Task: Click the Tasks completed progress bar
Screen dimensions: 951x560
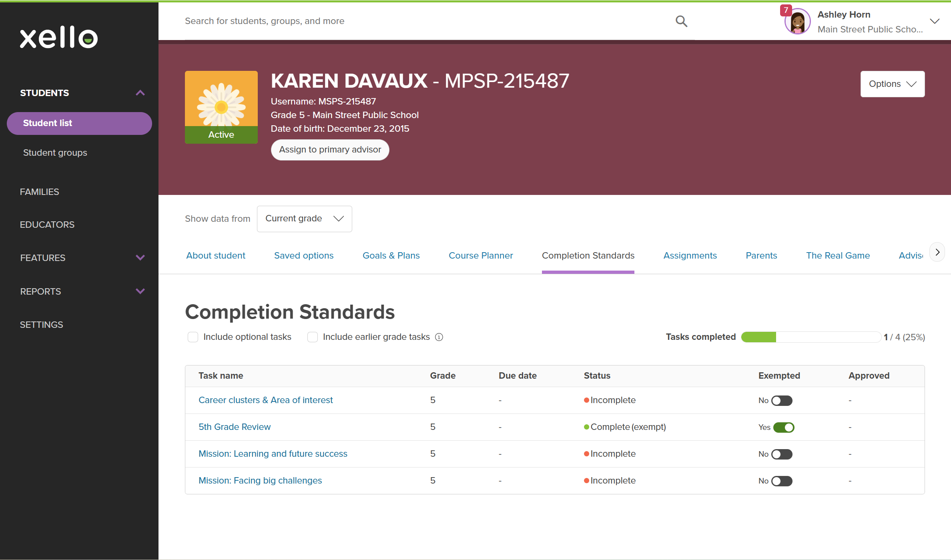Action: pos(811,337)
